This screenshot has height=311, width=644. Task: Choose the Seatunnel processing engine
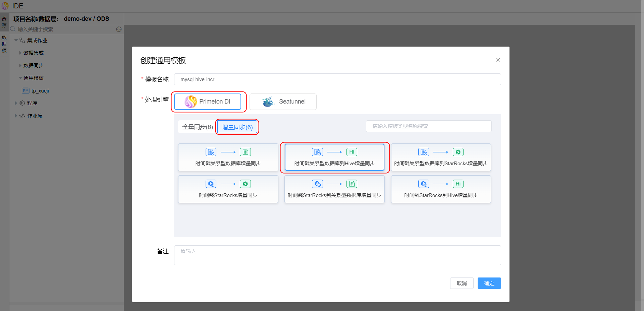[283, 102]
